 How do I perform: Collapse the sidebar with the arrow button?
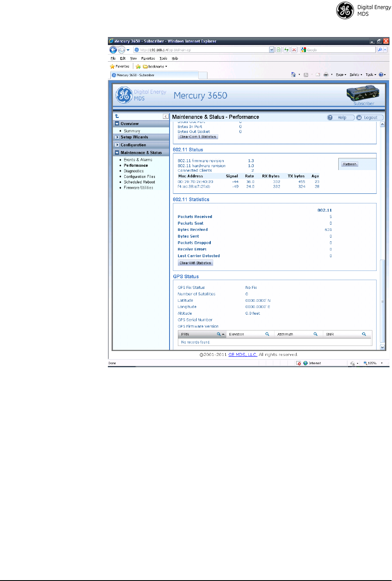coord(165,117)
